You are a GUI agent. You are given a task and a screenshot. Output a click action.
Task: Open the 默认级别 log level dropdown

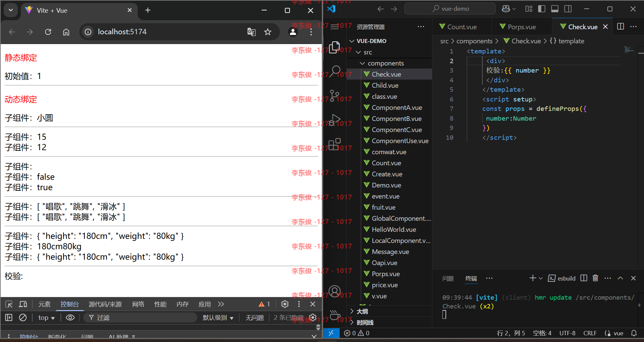218,317
